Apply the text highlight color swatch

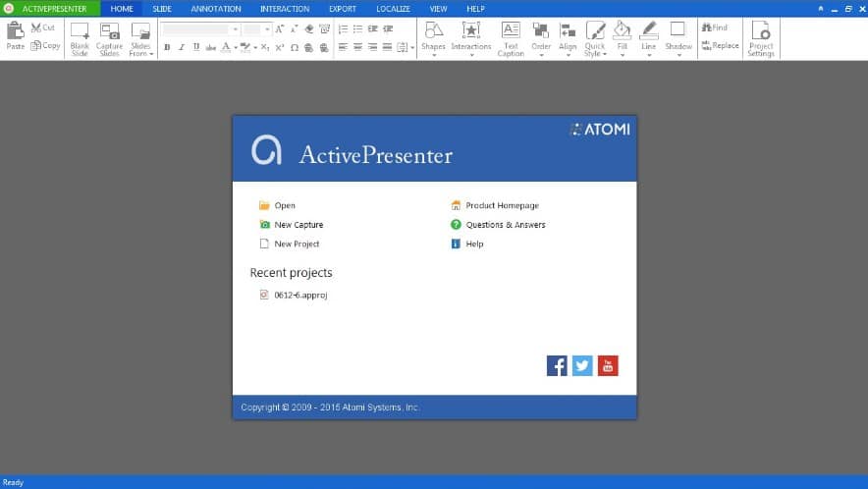[245, 48]
